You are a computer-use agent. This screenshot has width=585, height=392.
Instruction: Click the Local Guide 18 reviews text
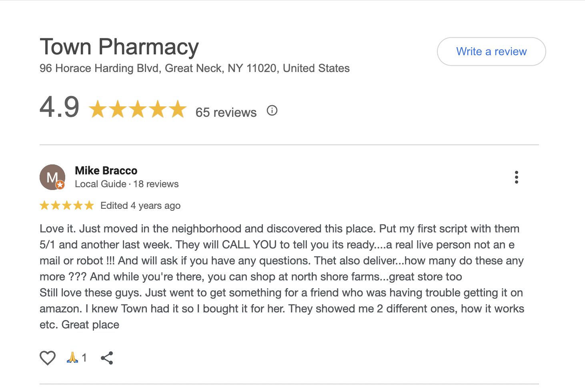[126, 184]
